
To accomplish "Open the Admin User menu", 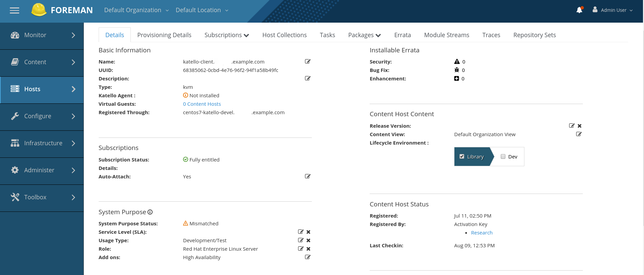I will (x=613, y=10).
